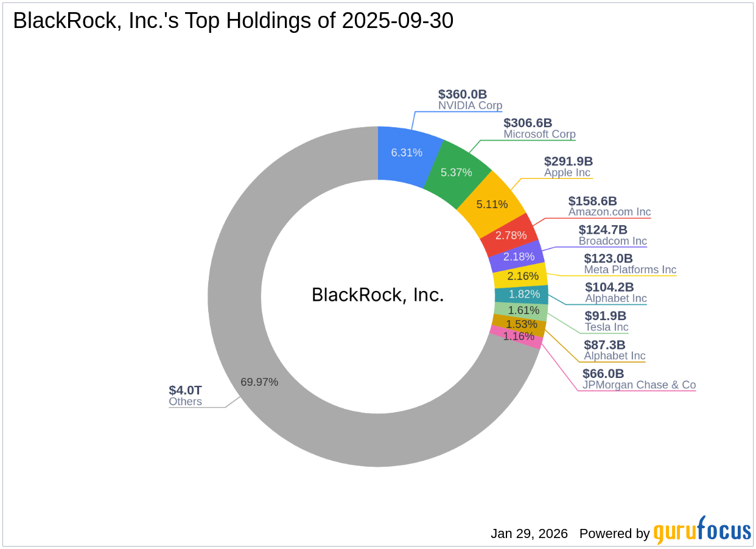Viewport: 756px width, 549px height.
Task: Click the $360.0B NVIDIA value link
Action: coord(462,95)
